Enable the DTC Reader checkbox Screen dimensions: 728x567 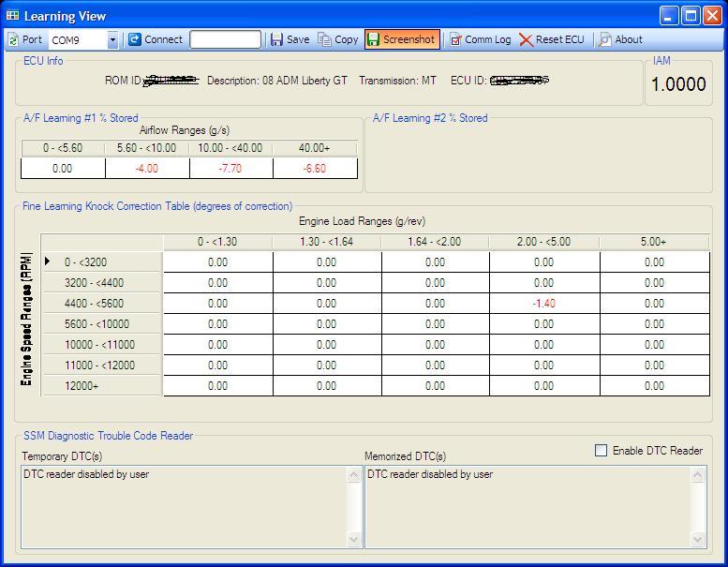pos(601,451)
